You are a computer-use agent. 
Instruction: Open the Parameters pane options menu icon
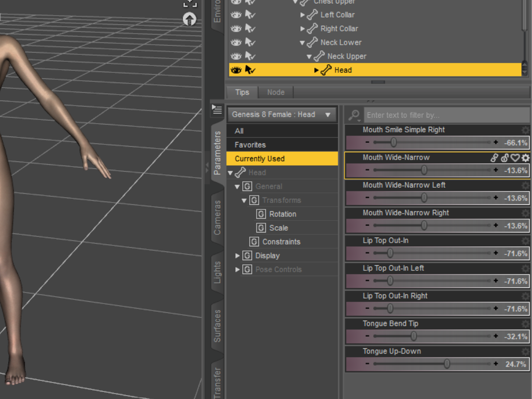217,110
